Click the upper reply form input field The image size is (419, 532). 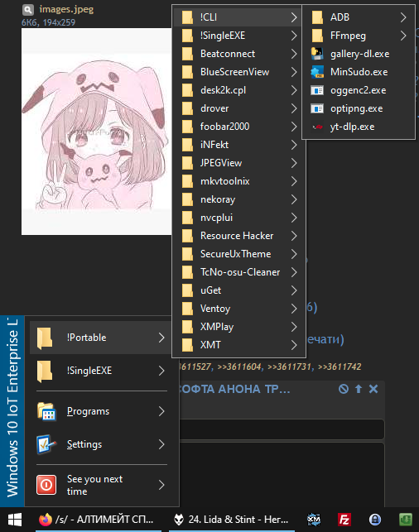[x=282, y=429]
